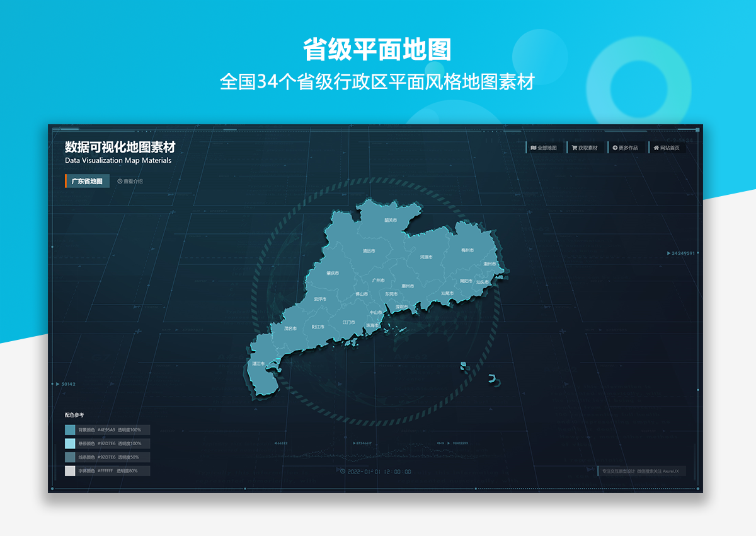The width and height of the screenshot is (756, 536).
Task: Select the 湛江市 region on the map
Action: click(258, 364)
